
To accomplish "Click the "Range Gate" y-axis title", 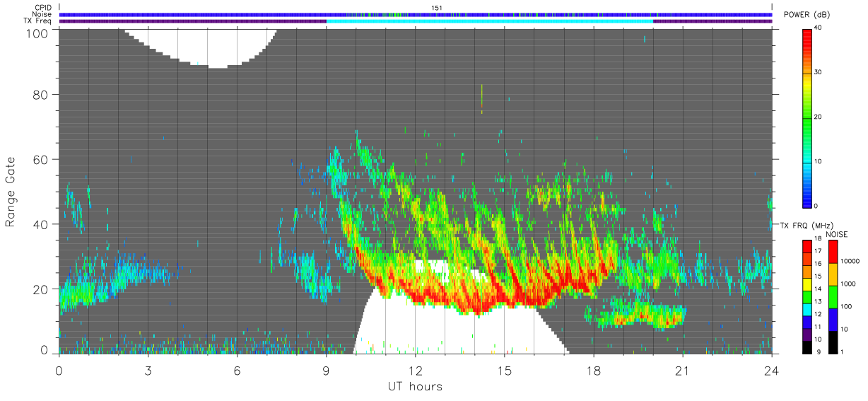I will click(x=11, y=192).
